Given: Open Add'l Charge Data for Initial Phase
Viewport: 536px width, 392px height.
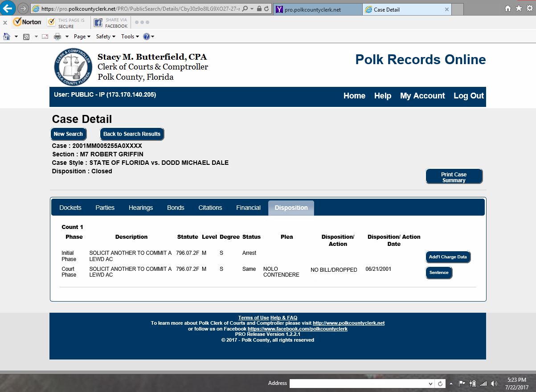Looking at the screenshot, I should [x=448, y=257].
